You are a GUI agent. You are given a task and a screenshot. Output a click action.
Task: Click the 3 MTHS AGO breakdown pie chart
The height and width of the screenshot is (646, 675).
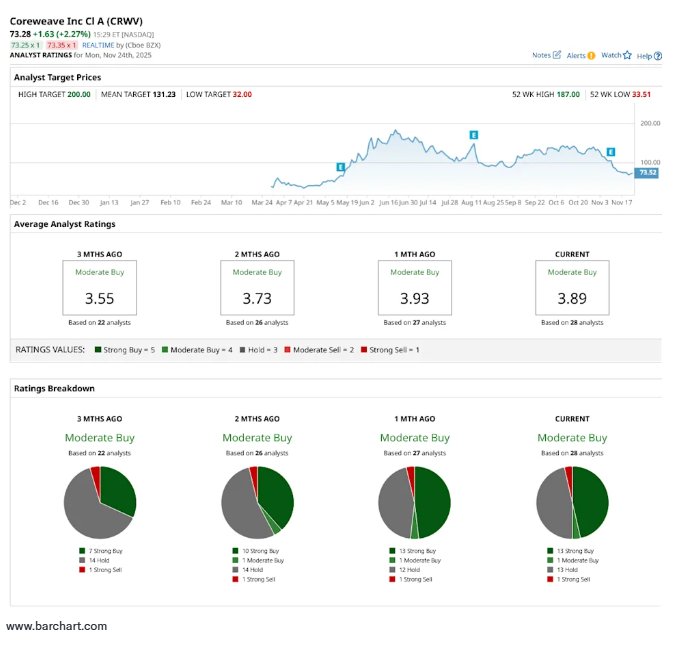point(99,502)
